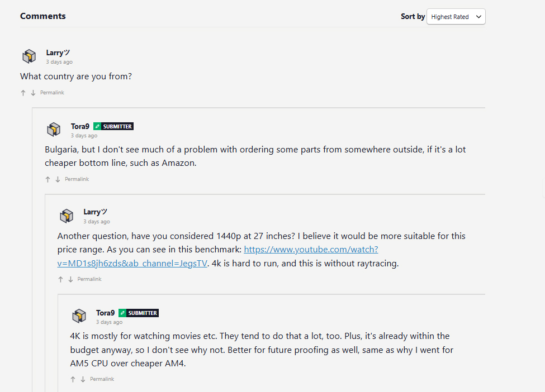Open Tora9's username on the 4K comment
545x392 pixels.
click(105, 313)
